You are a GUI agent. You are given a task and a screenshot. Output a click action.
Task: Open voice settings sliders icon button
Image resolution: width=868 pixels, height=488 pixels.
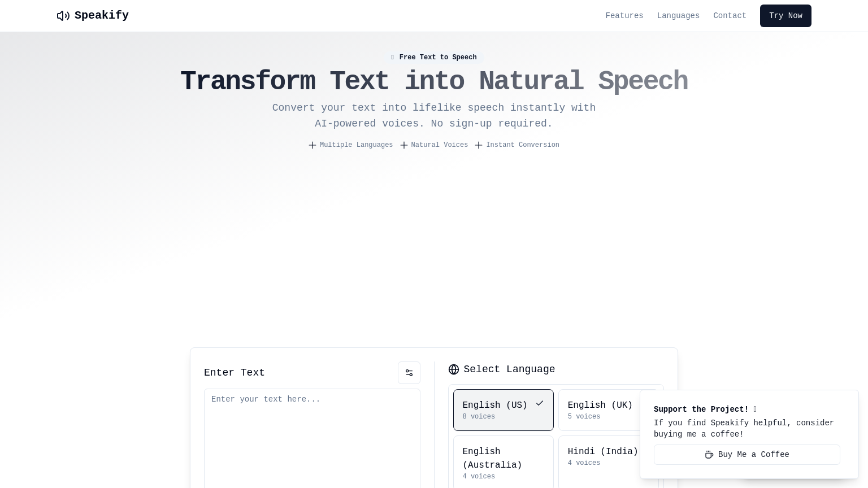tap(409, 373)
